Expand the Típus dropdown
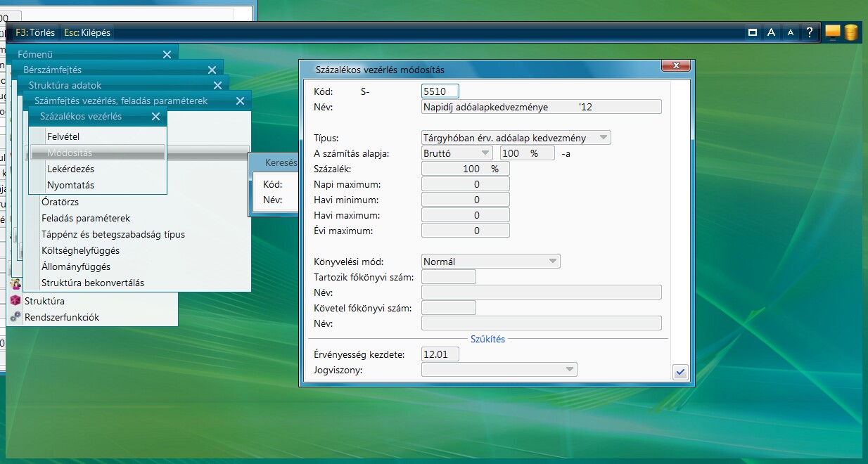This screenshot has height=464, width=868. coord(603,138)
